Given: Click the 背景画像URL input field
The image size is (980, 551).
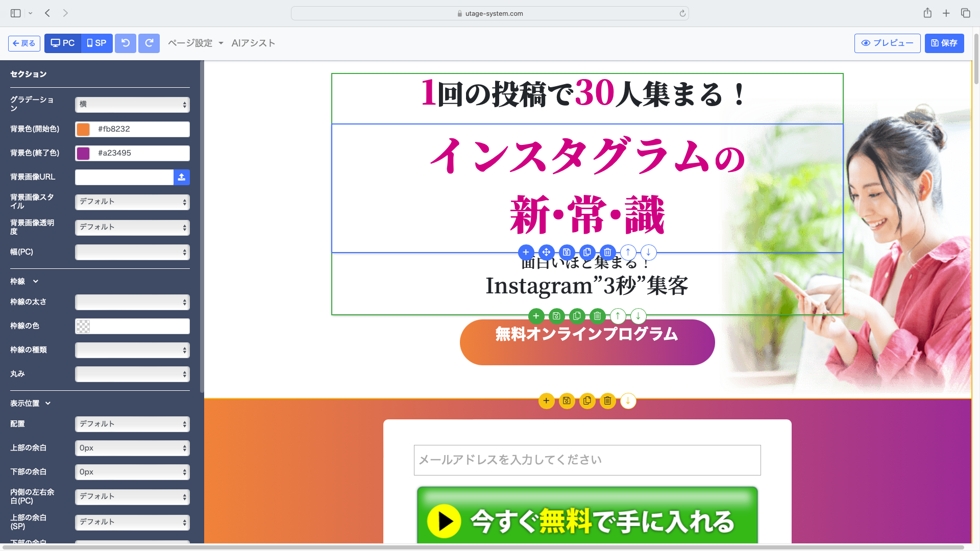Looking at the screenshot, I should 124,177.
